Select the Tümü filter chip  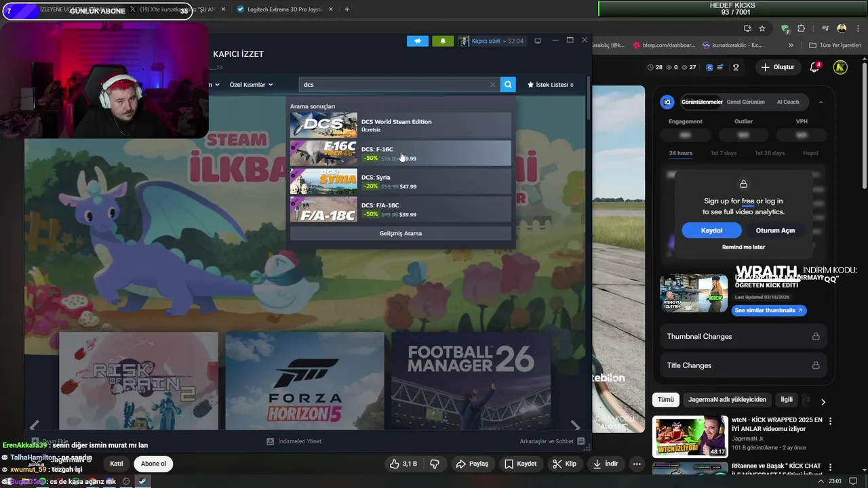point(666,400)
